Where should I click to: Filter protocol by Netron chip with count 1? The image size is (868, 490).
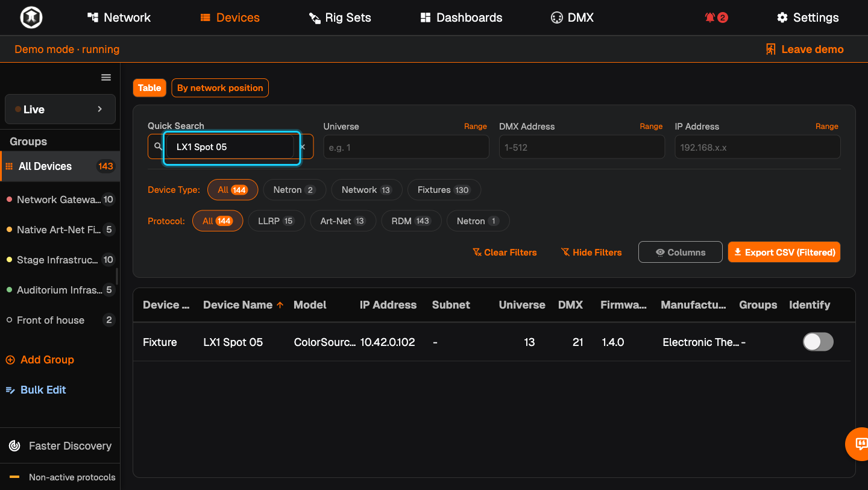(478, 221)
